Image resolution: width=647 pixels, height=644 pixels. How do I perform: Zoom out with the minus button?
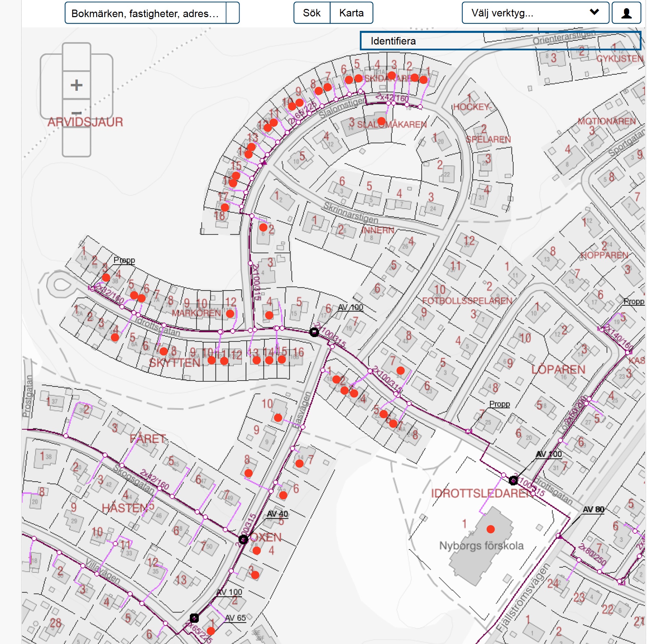pos(76,113)
